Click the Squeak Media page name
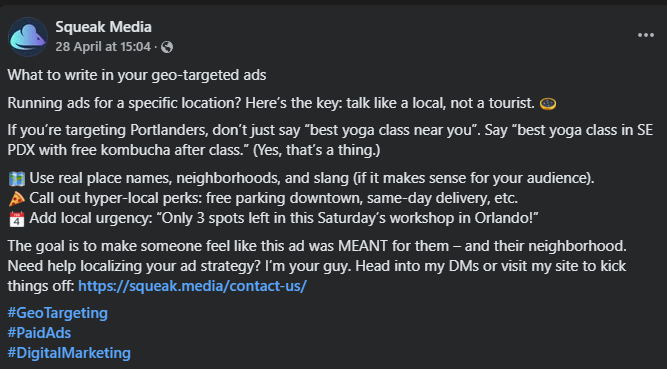The height and width of the screenshot is (369, 667). tap(103, 27)
